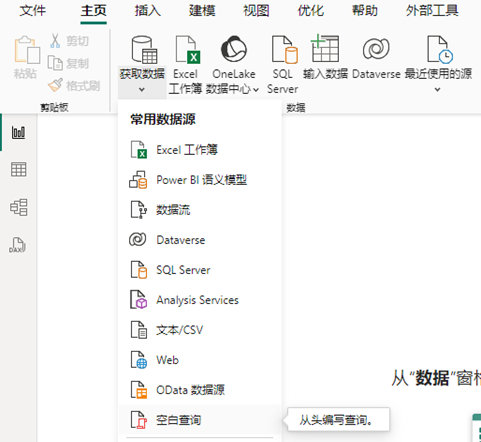The image size is (481, 442).
Task: Open DAX query view in sidebar
Action: click(x=17, y=245)
